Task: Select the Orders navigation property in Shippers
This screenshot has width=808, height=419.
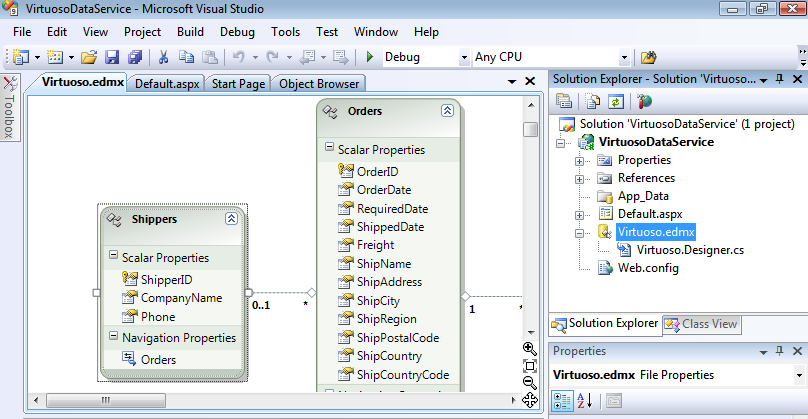Action: click(158, 360)
